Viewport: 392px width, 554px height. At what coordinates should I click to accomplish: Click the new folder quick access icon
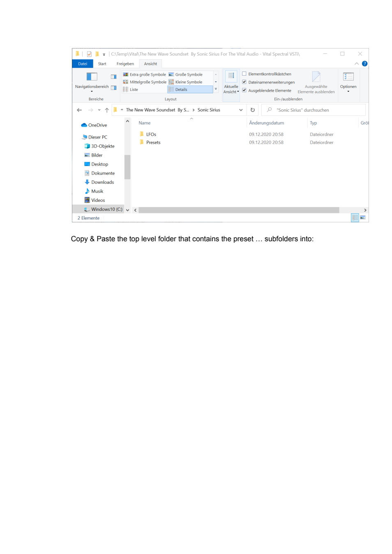click(x=97, y=54)
